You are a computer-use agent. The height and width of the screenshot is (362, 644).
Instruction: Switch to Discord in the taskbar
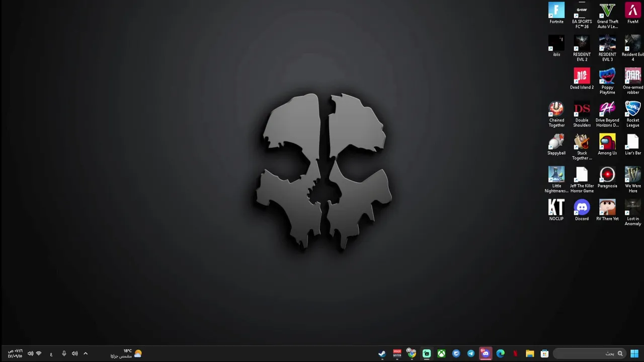coord(486,353)
